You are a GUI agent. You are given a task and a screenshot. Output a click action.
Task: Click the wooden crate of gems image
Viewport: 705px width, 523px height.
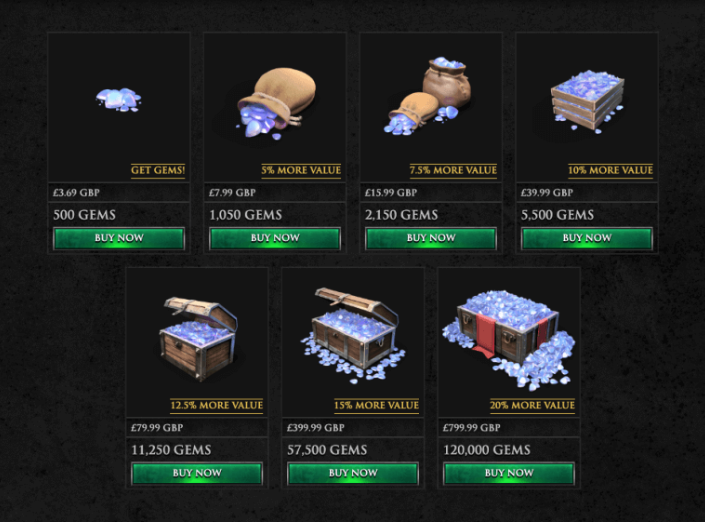pos(587,101)
